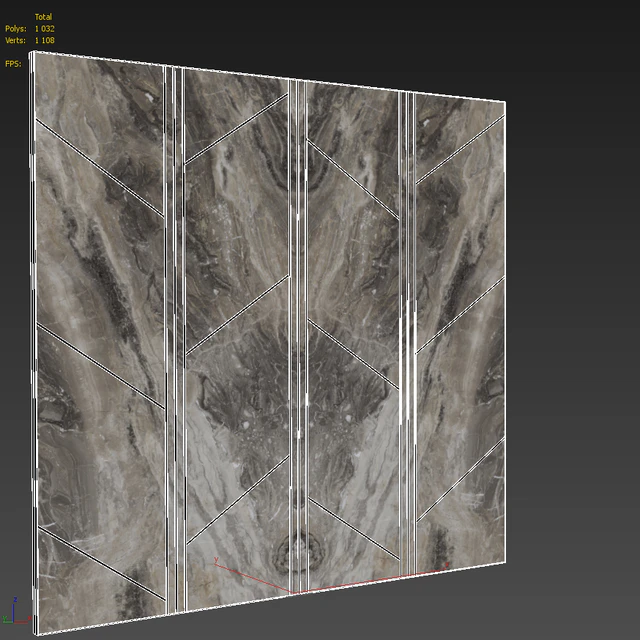This screenshot has height=640, width=640.
Task: Click the red pivot 'y' axis label
Action: point(216,559)
